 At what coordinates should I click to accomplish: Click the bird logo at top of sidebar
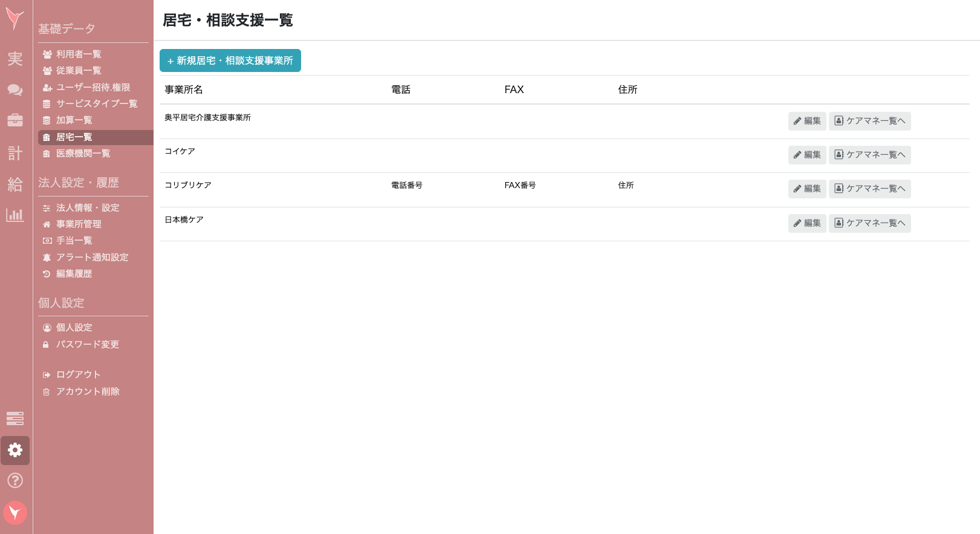pyautogui.click(x=15, y=19)
